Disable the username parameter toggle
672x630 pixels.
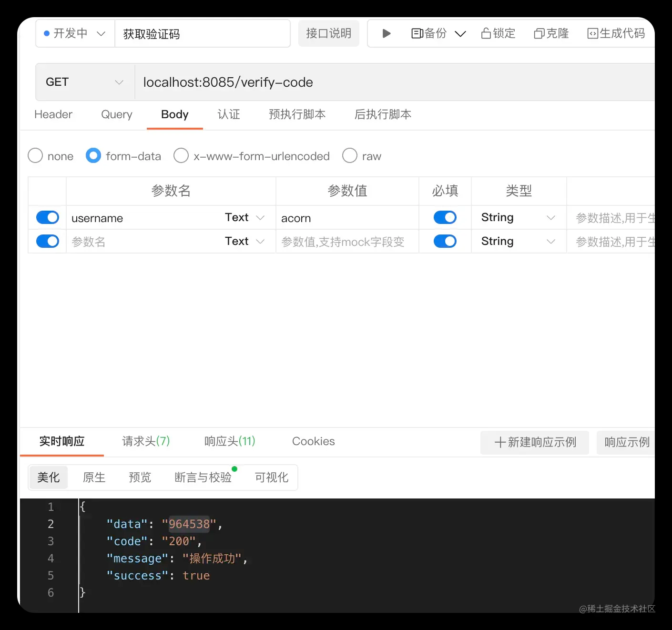tap(47, 217)
